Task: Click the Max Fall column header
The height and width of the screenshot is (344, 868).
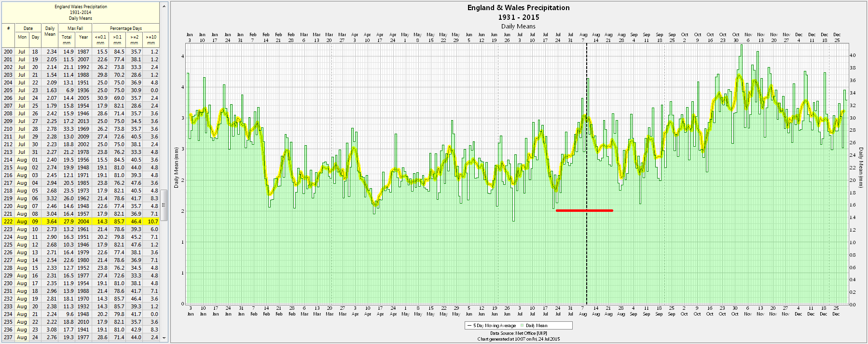Action: [x=75, y=28]
